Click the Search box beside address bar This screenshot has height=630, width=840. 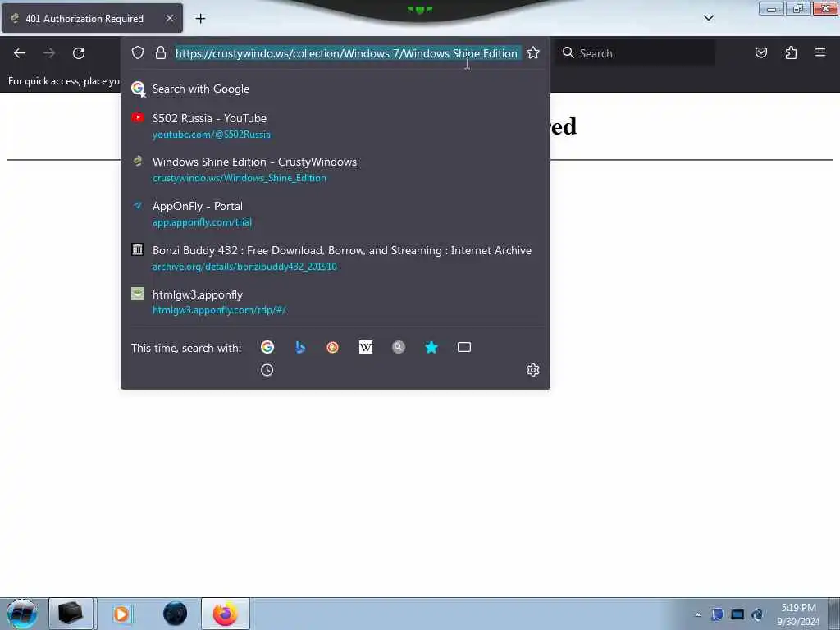pyautogui.click(x=636, y=53)
